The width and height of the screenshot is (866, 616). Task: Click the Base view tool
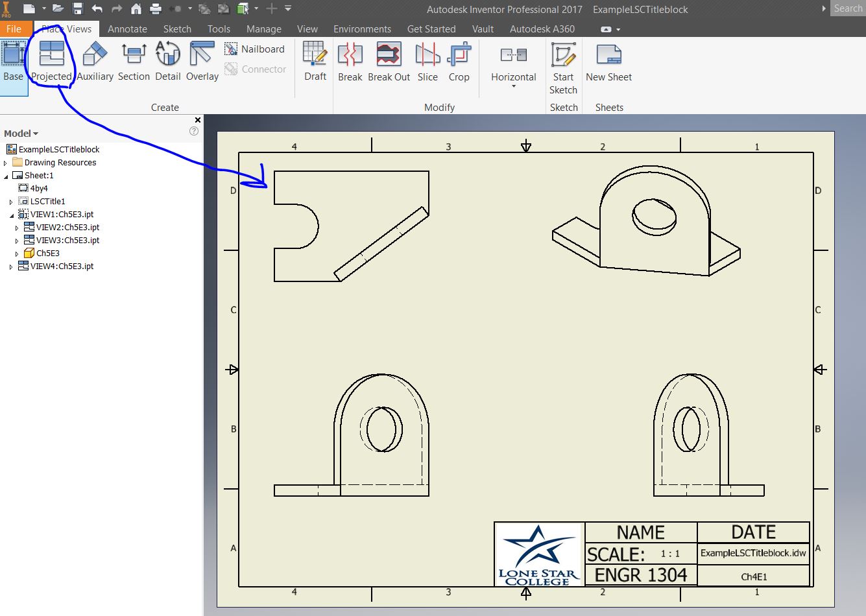tap(13, 62)
